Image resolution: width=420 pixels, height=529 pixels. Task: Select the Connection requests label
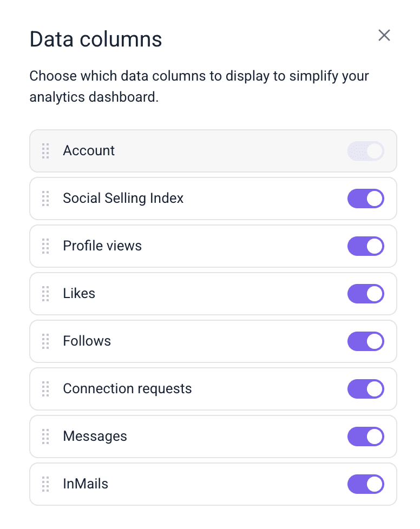(127, 389)
